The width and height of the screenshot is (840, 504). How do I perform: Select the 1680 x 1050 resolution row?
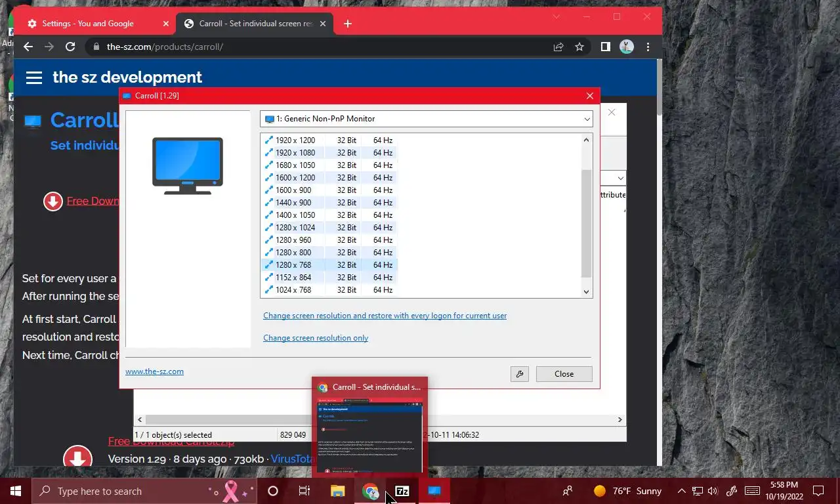(329, 165)
